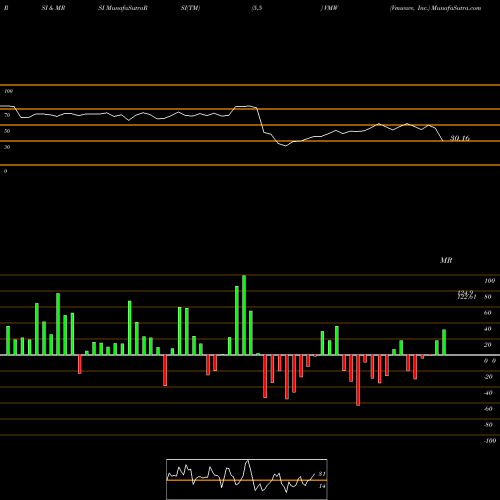The image size is (500, 500).
Task: Click the value 14 in mini chart
Action: [322, 486]
